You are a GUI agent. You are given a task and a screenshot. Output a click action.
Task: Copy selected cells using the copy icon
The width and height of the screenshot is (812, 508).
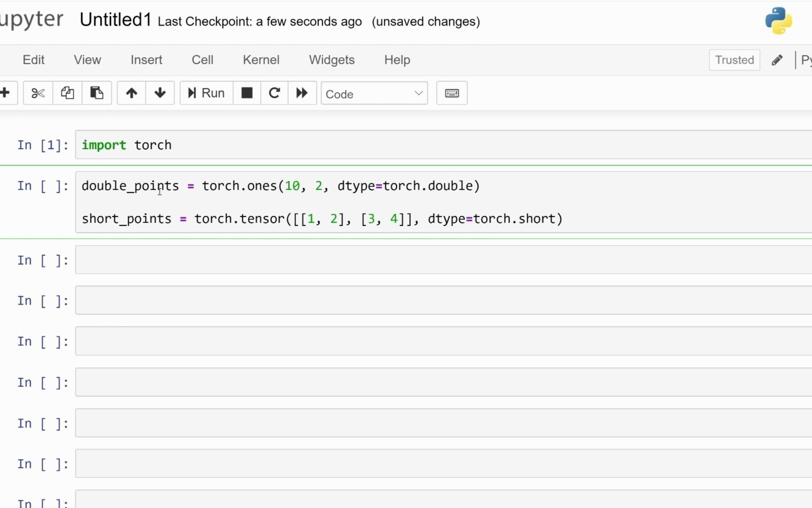pyautogui.click(x=67, y=93)
